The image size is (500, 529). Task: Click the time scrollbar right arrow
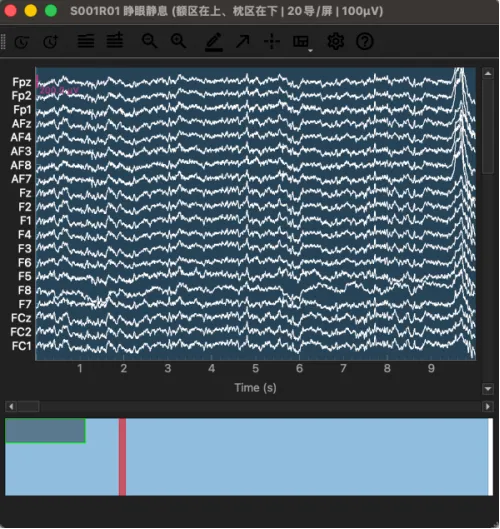[488, 407]
